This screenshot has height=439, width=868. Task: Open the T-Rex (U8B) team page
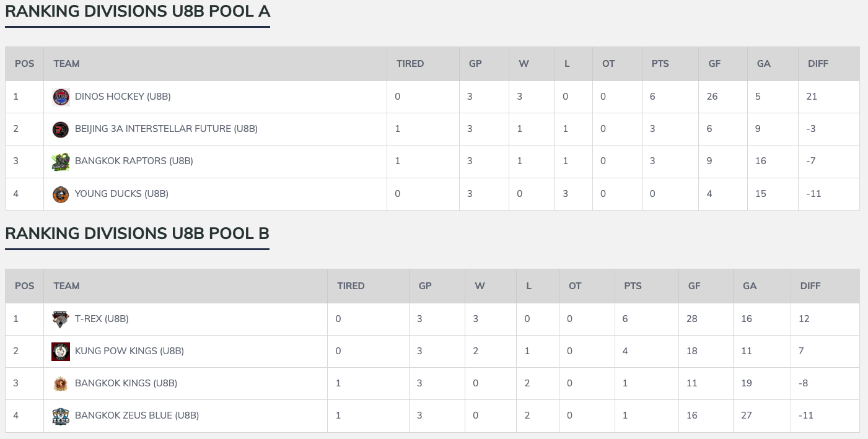102,319
